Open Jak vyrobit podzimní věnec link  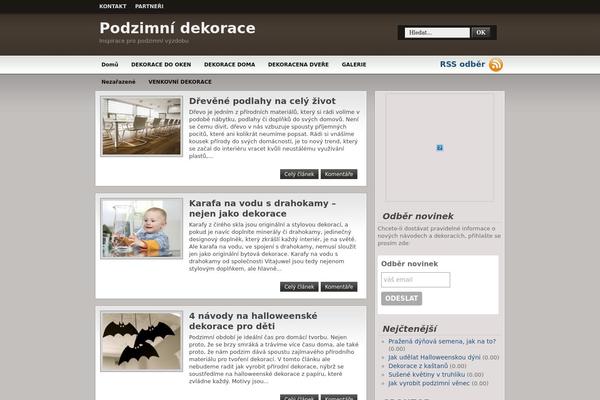(429, 383)
